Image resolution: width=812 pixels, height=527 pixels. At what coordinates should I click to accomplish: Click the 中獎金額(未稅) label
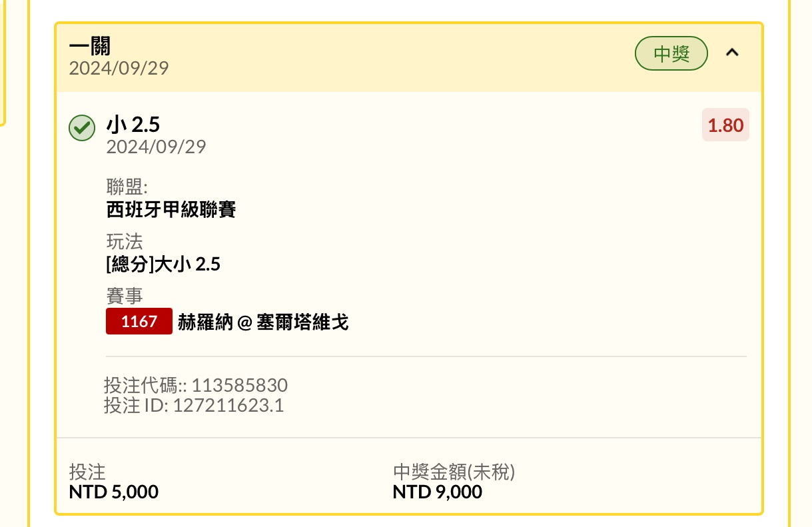[x=454, y=472]
